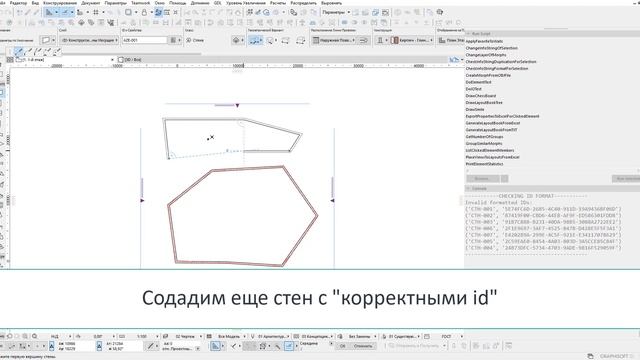Click the CreateMorphFromOBJFile script

pos(488,76)
